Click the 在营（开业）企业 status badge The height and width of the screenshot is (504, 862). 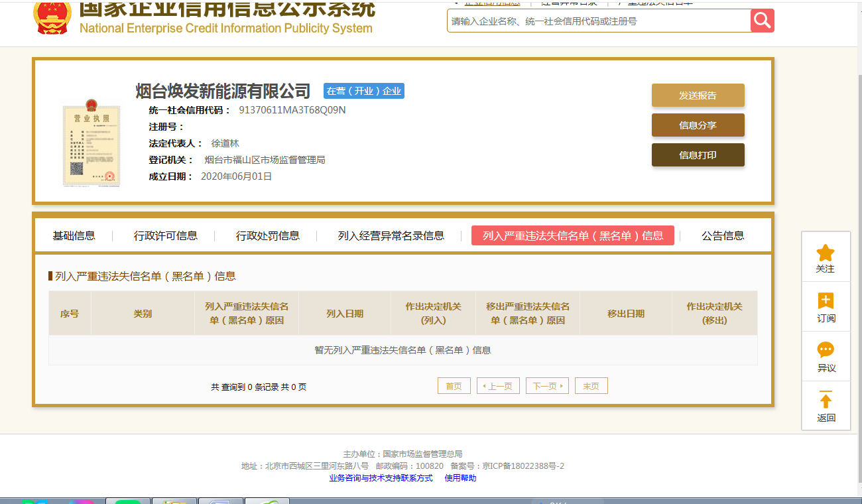364,91
